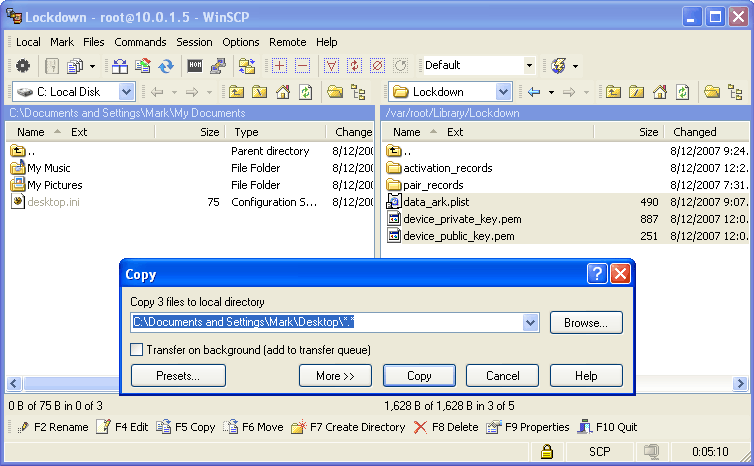Click the Keep Remote Directory Up To Date icon
The height and width of the screenshot is (466, 754).
tap(143, 65)
